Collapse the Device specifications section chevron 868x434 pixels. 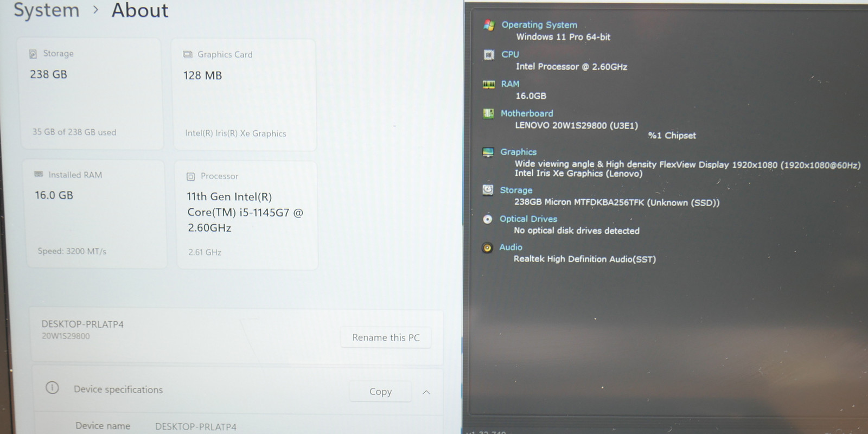(x=426, y=392)
